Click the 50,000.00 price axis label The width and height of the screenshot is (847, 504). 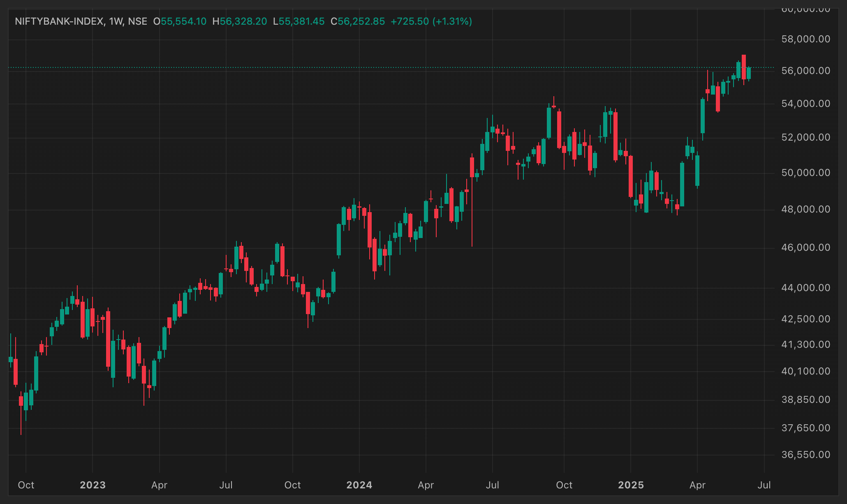click(x=805, y=173)
